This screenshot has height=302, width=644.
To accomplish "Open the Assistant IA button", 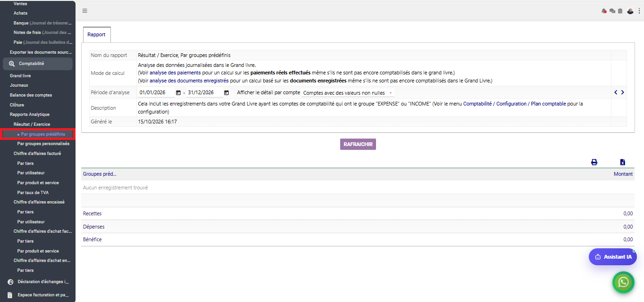I will point(613,257).
